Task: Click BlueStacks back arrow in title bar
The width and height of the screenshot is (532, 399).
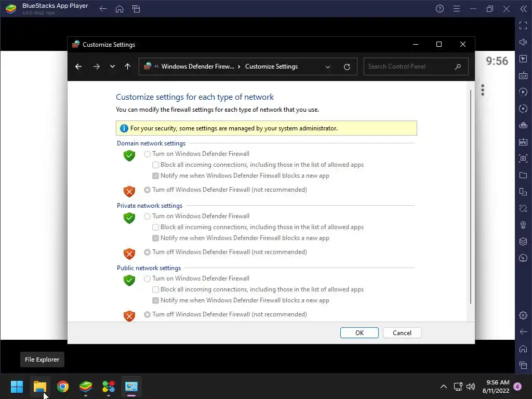Action: [x=103, y=9]
